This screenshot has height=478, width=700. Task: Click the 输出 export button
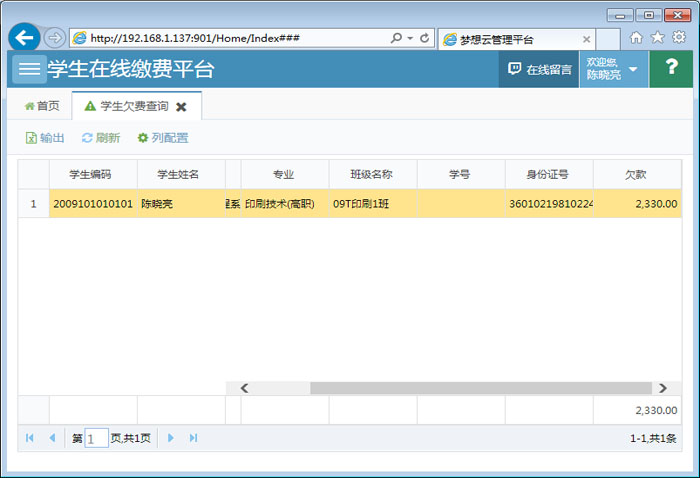[x=45, y=138]
